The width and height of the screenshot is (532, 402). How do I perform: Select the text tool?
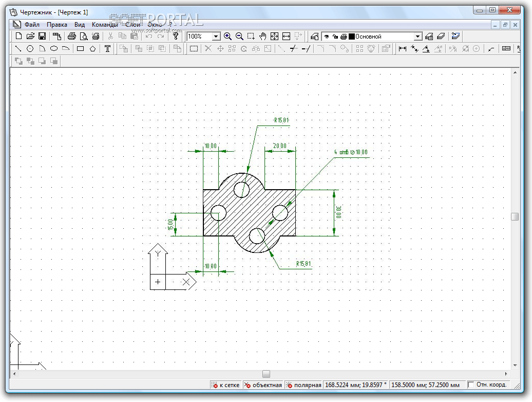click(107, 48)
